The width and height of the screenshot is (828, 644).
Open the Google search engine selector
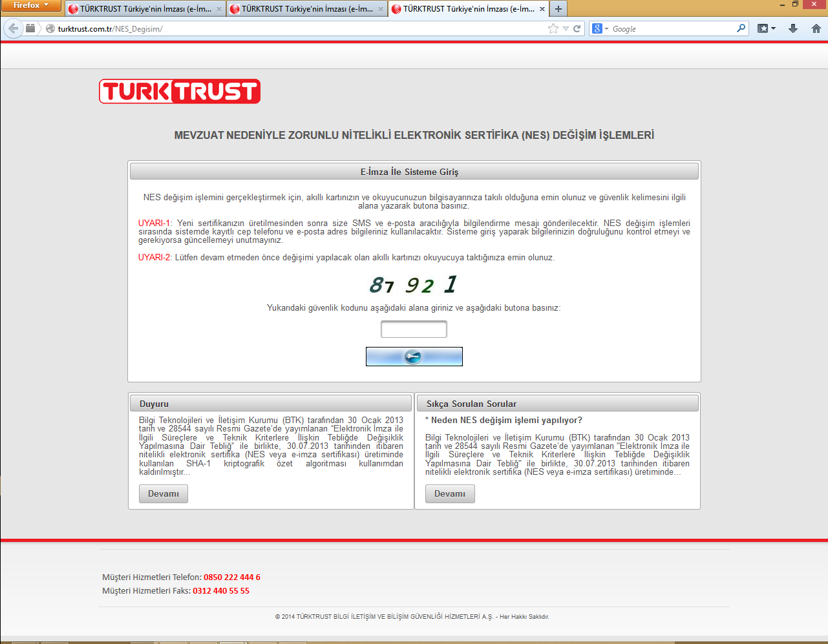(x=600, y=28)
